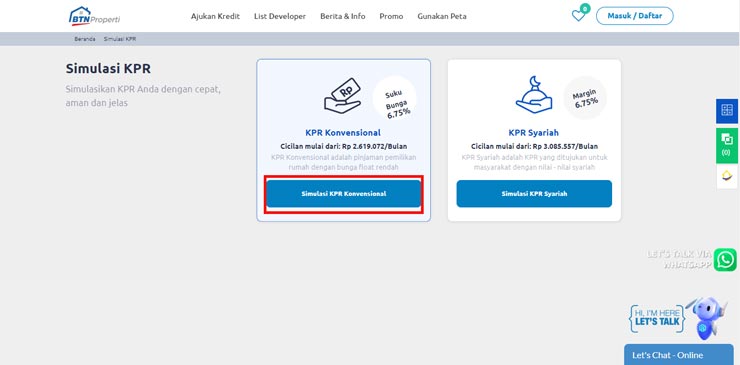Click the Suku Bunga 6.75% badge
The image size is (740, 365).
pyautogui.click(x=395, y=98)
